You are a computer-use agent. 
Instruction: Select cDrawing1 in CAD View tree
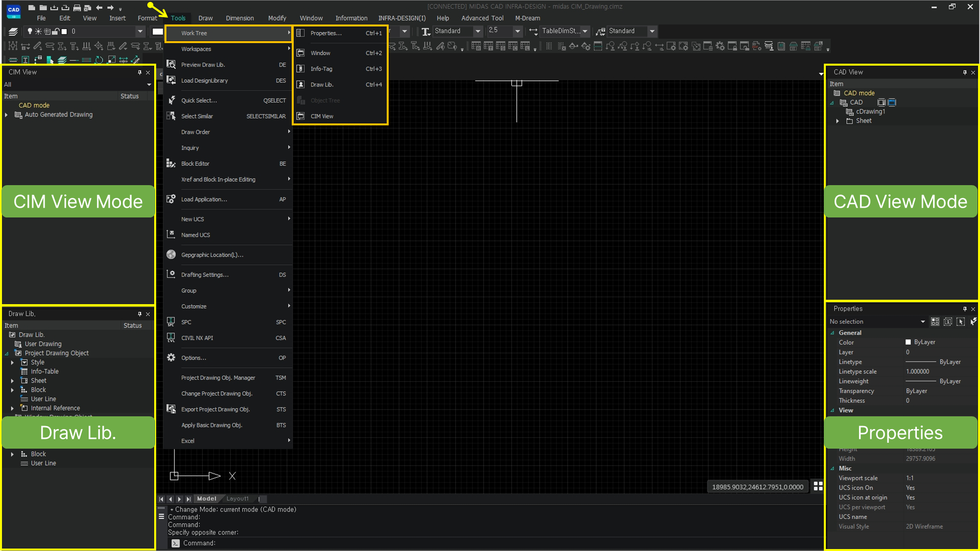coord(870,112)
